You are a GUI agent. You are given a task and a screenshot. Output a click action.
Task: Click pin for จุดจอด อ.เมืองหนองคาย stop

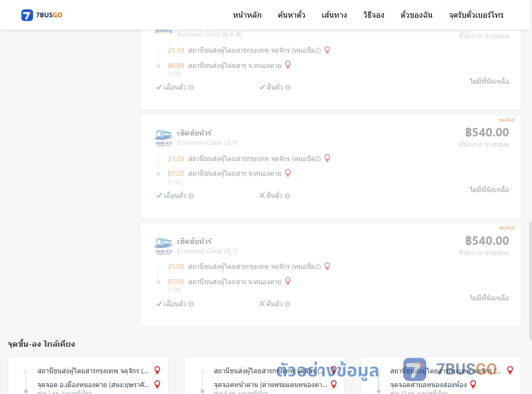[x=157, y=384]
